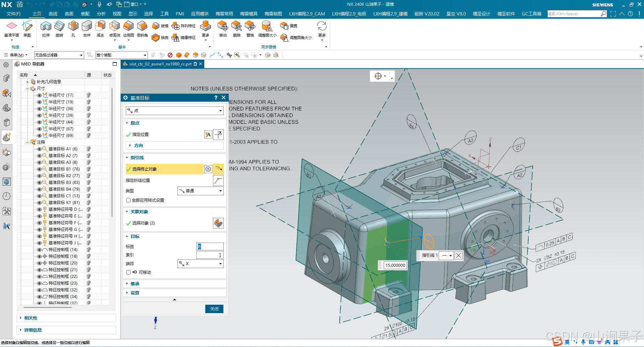Switch to the 曲线 ribbon tab

[53, 14]
